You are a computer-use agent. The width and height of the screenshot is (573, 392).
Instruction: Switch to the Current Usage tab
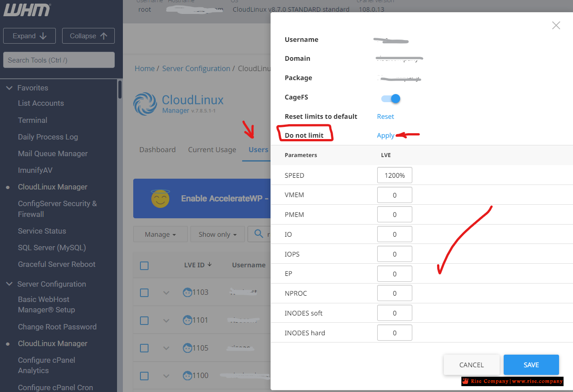pos(212,149)
